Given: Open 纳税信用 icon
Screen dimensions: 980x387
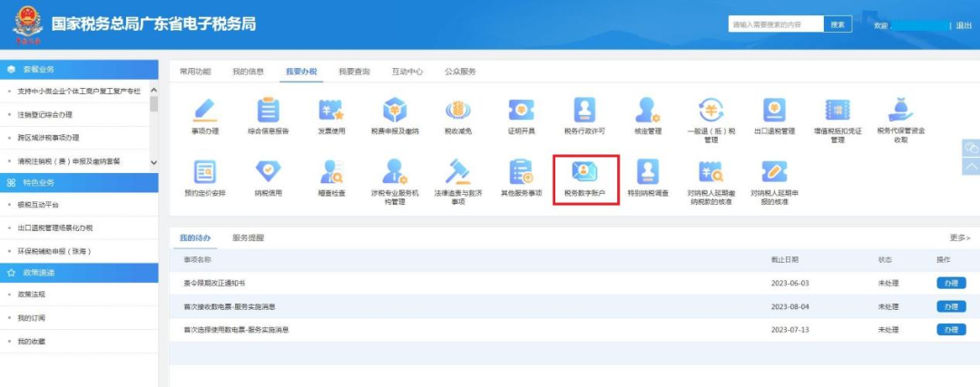Looking at the screenshot, I should coord(268,171).
